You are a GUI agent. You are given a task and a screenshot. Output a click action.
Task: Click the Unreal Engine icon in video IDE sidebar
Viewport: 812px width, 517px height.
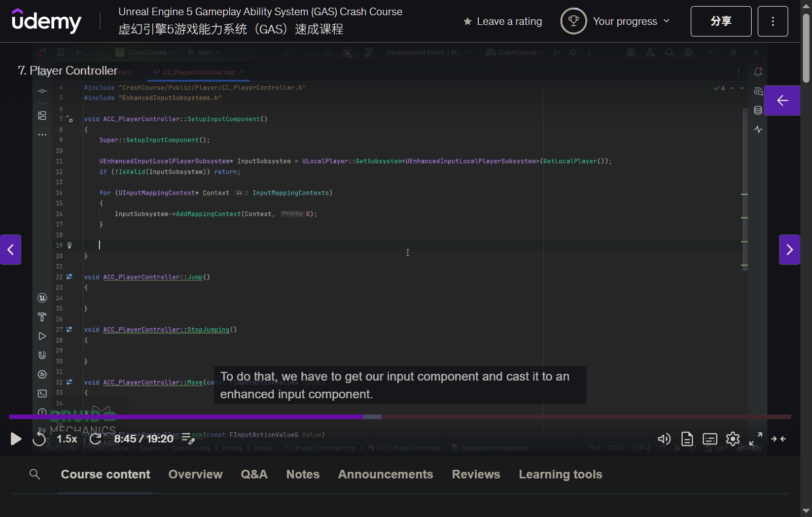pyautogui.click(x=43, y=298)
